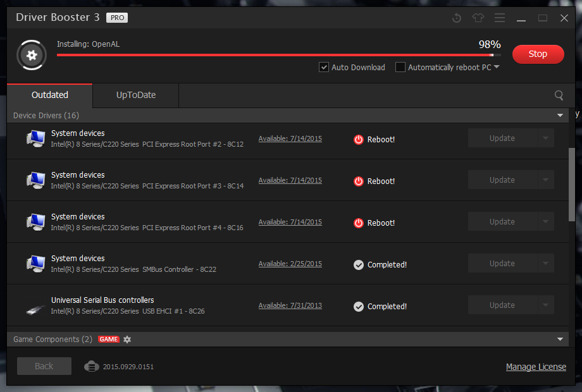Select the Universal Serial Bus controllers row title

(x=102, y=300)
